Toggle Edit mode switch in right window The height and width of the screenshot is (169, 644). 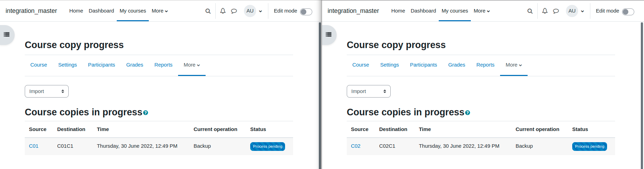(x=628, y=12)
